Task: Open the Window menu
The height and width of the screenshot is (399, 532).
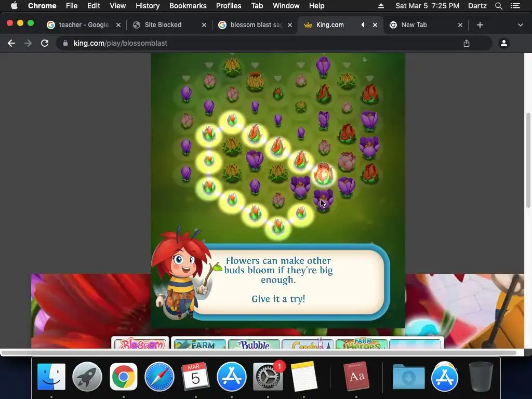Action: [286, 6]
